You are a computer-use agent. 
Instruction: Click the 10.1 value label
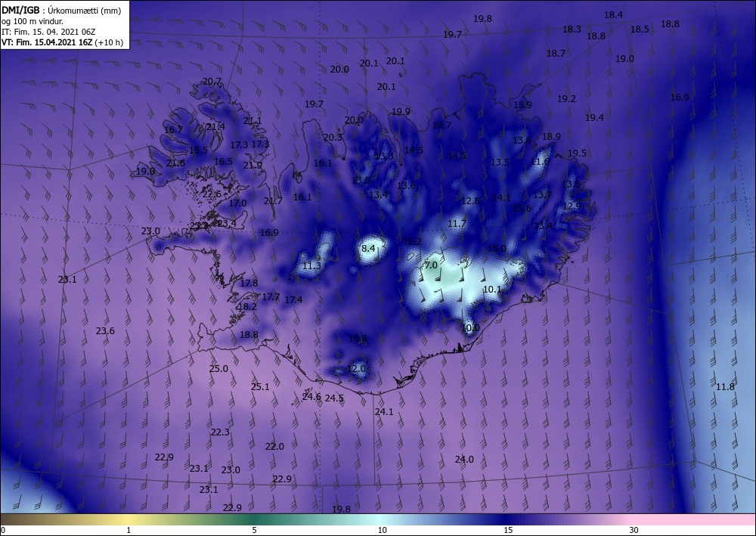pyautogui.click(x=492, y=290)
